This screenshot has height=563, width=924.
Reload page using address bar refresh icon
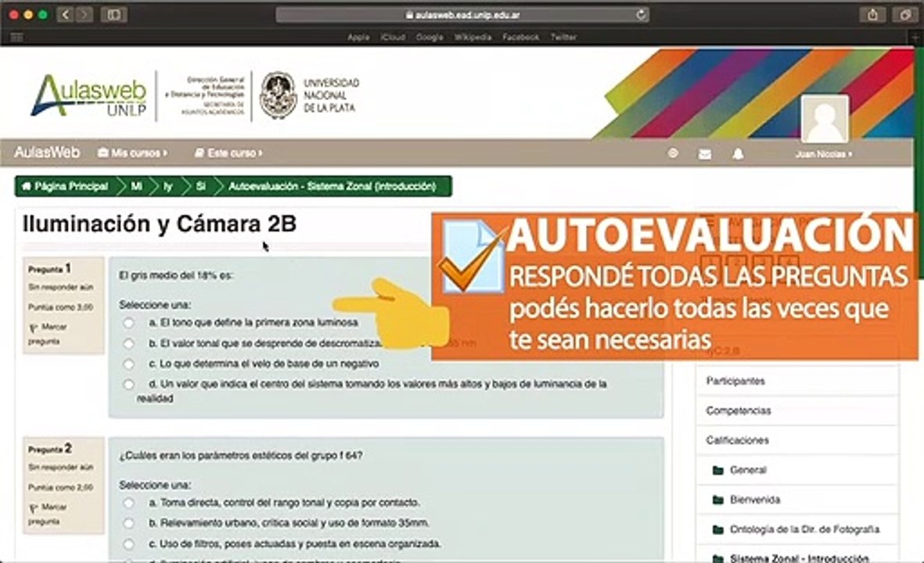641,15
